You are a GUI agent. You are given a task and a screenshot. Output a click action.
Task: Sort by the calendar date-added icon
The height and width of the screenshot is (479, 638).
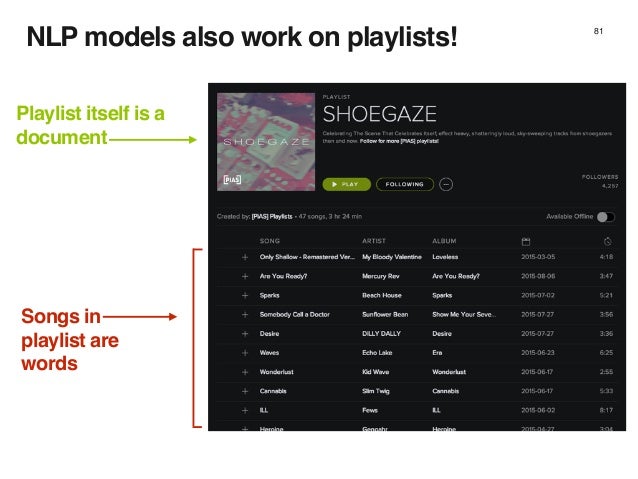[526, 242]
